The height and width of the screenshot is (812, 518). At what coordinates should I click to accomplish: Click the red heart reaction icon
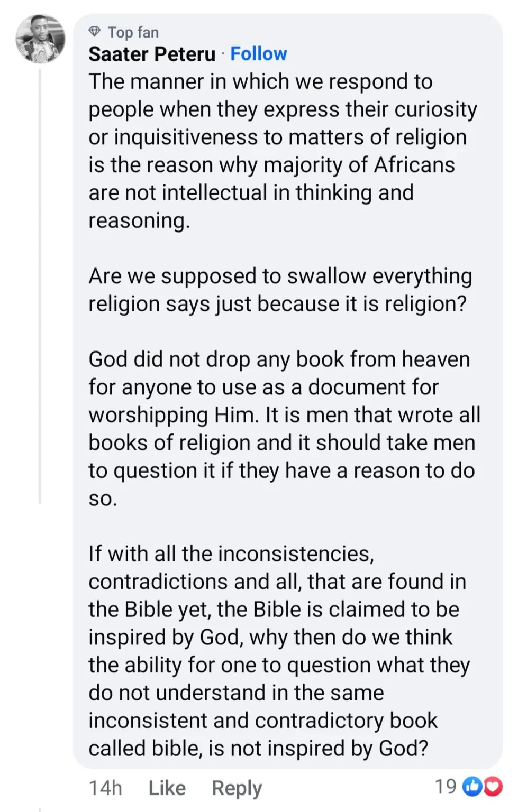(493, 787)
